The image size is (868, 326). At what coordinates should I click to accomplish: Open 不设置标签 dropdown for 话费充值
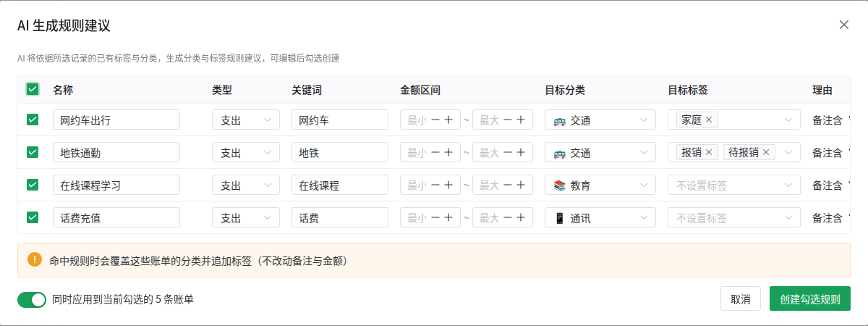[x=734, y=217]
